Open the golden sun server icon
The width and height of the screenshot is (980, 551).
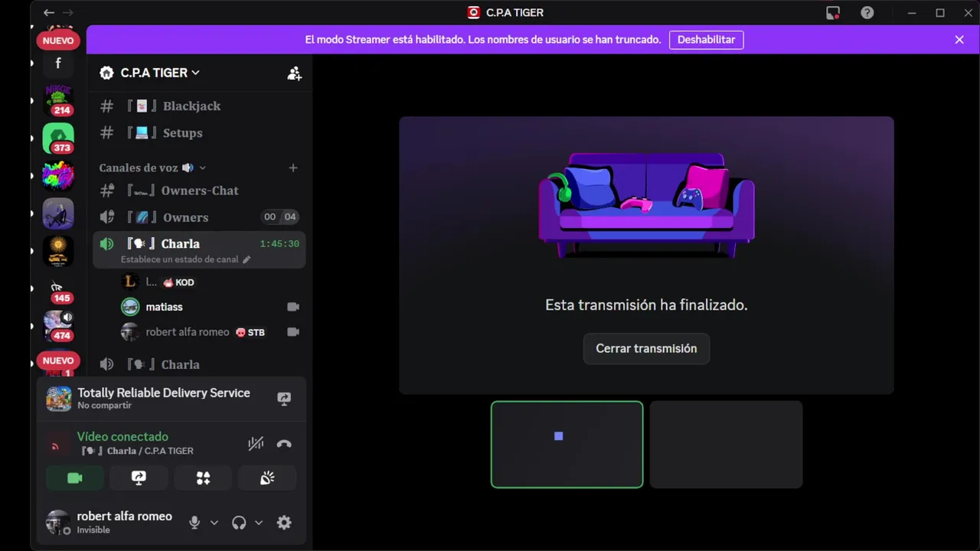coord(58,251)
